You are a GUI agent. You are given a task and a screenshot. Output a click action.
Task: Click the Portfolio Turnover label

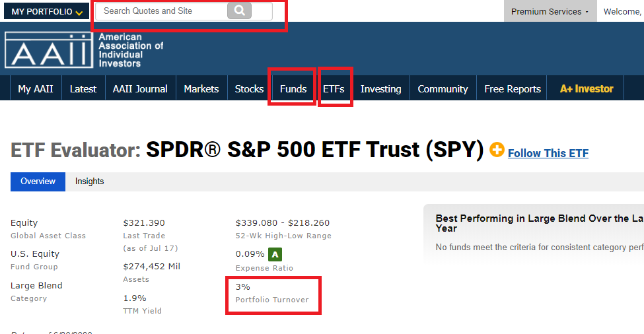click(272, 300)
